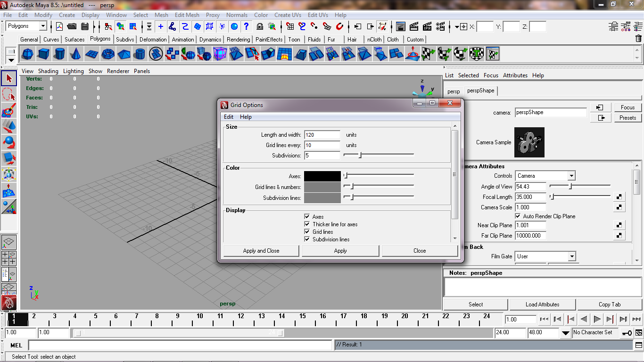Click the play forward button
Image resolution: width=644 pixels, height=362 pixels.
[597, 320]
